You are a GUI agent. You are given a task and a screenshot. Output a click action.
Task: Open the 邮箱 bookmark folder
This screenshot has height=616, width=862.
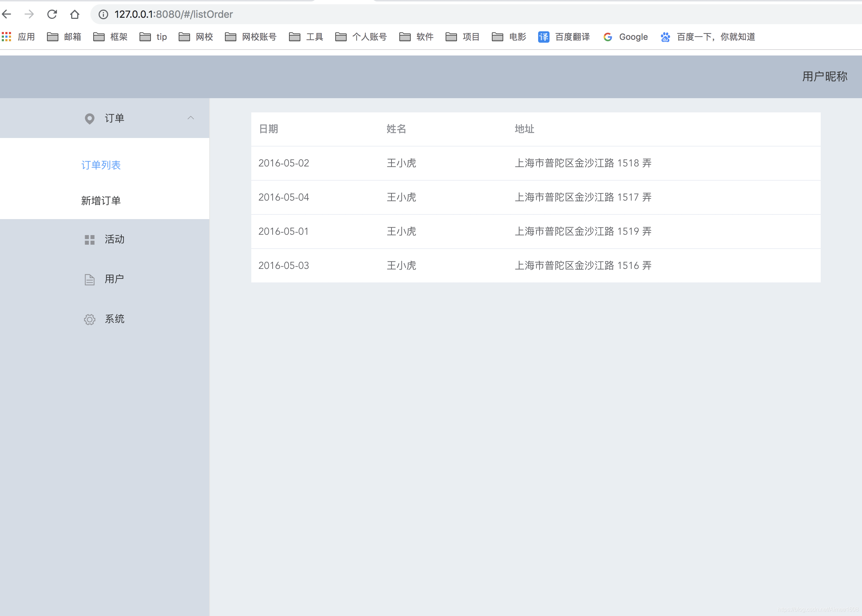(x=64, y=37)
